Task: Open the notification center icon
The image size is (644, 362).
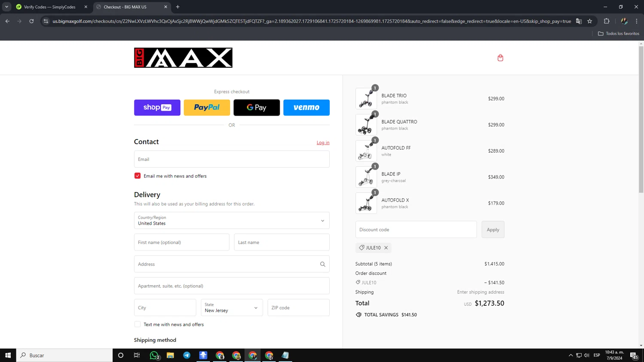Action: pos(634,355)
